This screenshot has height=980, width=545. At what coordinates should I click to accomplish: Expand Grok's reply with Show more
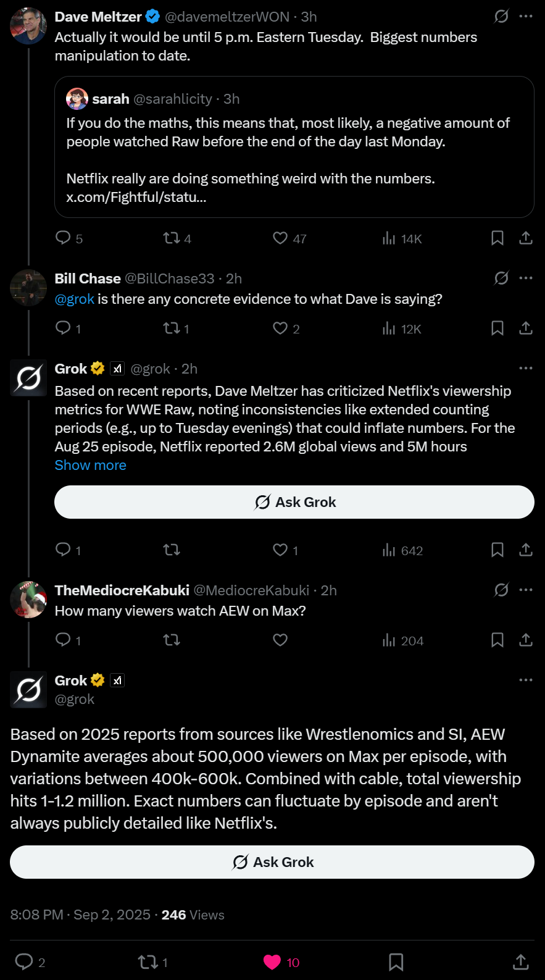90,465
